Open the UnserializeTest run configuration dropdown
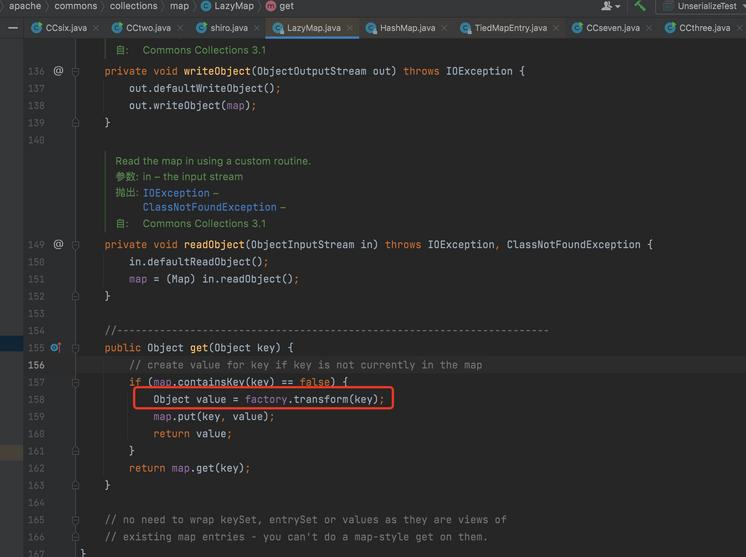The image size is (746, 557). [x=703, y=6]
